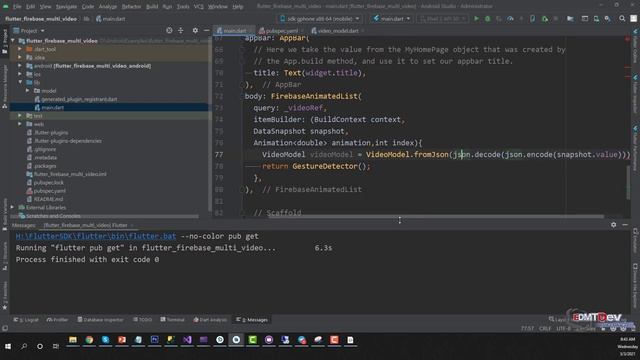This screenshot has width=640, height=360.
Task: Open the profiler speedometer icon in toolbar
Action: click(x=510, y=18)
